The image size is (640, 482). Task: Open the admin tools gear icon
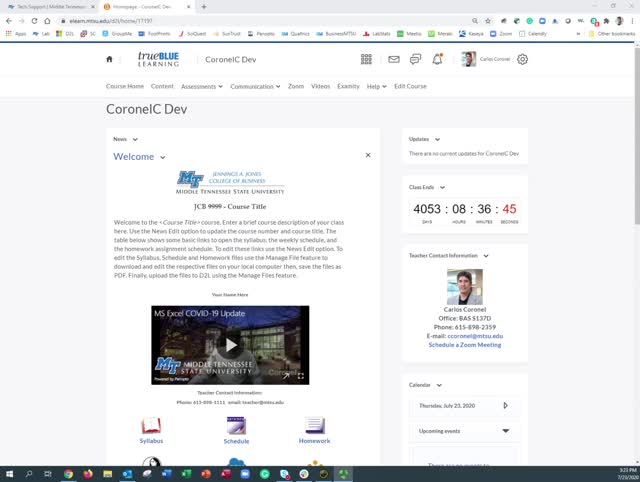(522, 60)
